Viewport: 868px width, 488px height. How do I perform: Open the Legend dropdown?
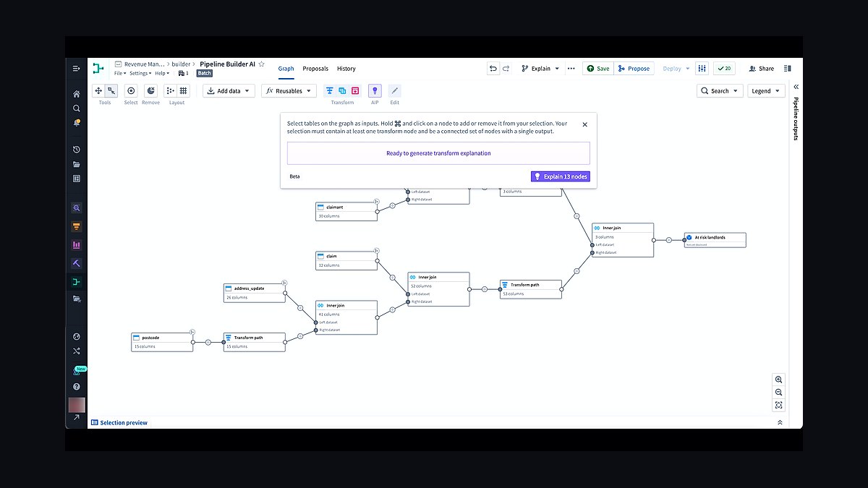(x=765, y=91)
